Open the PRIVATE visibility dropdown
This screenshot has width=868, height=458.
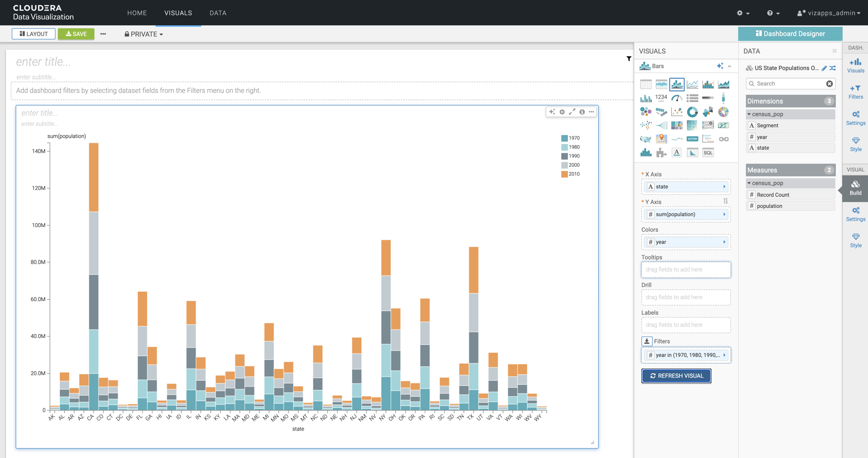point(144,34)
